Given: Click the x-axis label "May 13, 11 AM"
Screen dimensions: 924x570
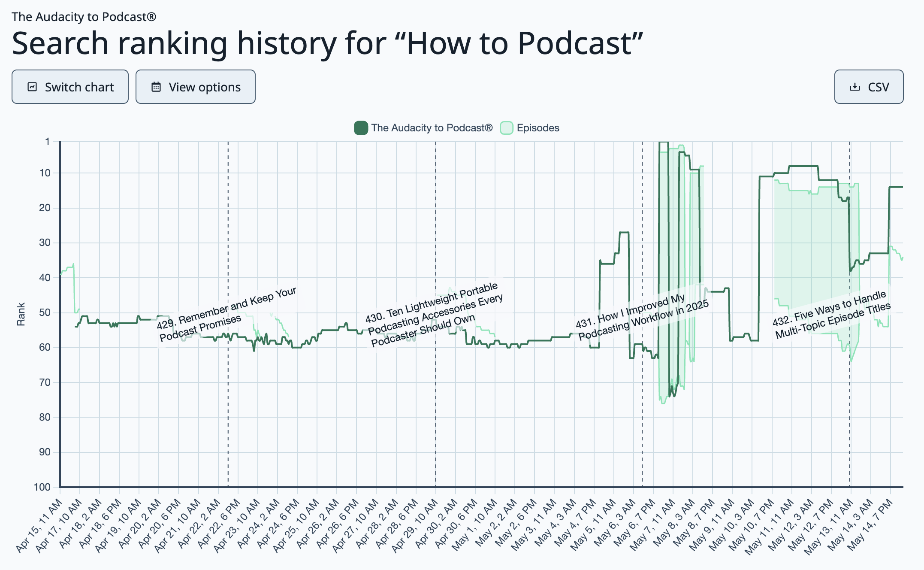Looking at the screenshot, I should 829,526.
